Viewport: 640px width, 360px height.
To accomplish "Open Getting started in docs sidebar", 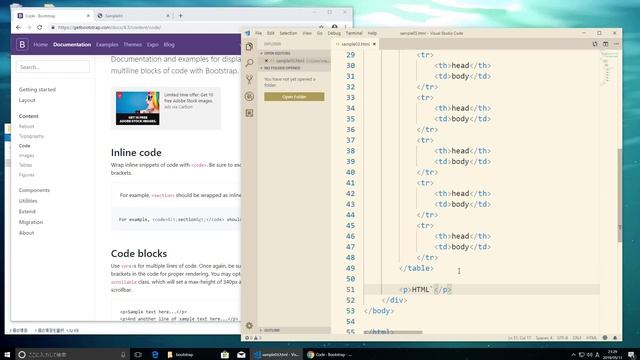I will (37, 89).
